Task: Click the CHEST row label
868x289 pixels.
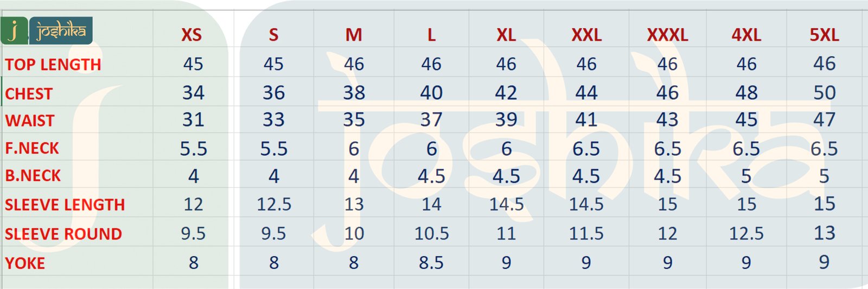Action: click(x=29, y=94)
